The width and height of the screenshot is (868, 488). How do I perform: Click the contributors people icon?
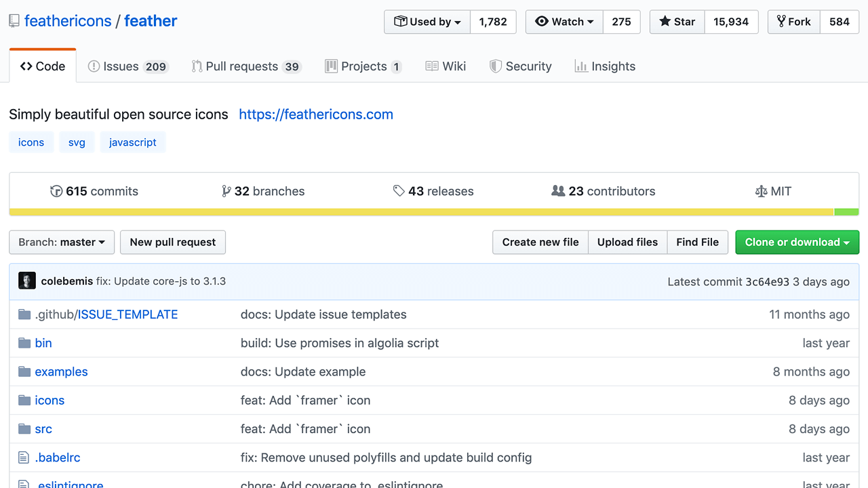point(558,191)
